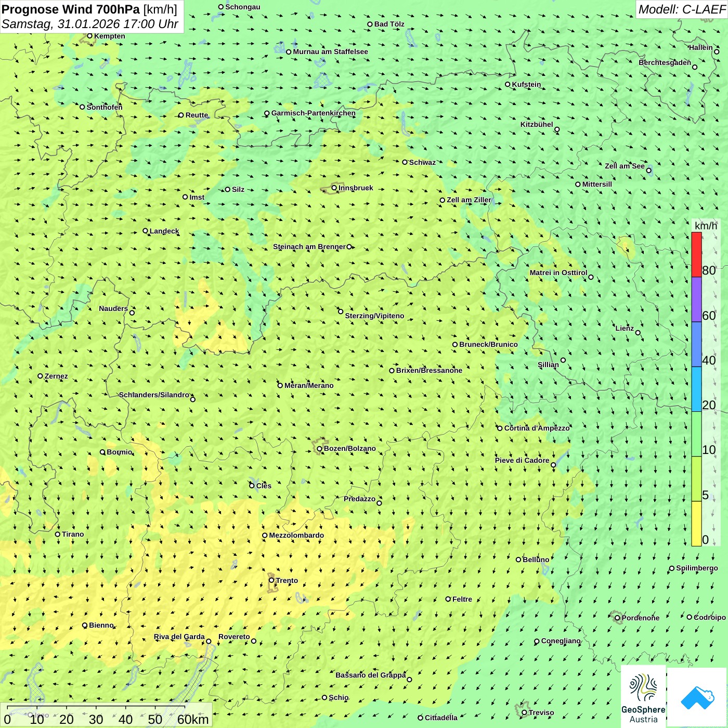Select the purple 60–80 legend color

click(x=696, y=300)
